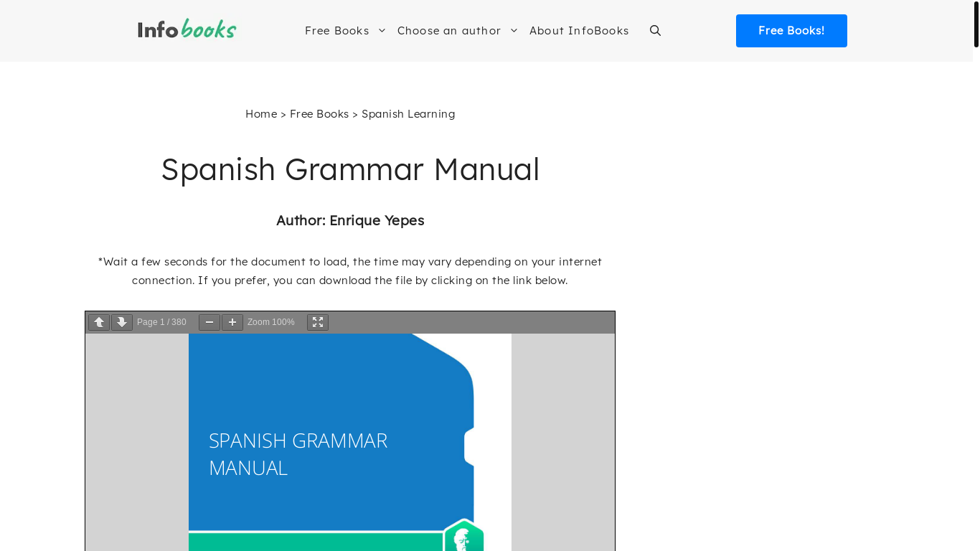The height and width of the screenshot is (551, 980).
Task: Follow the Home breadcrumb link
Action: click(261, 113)
